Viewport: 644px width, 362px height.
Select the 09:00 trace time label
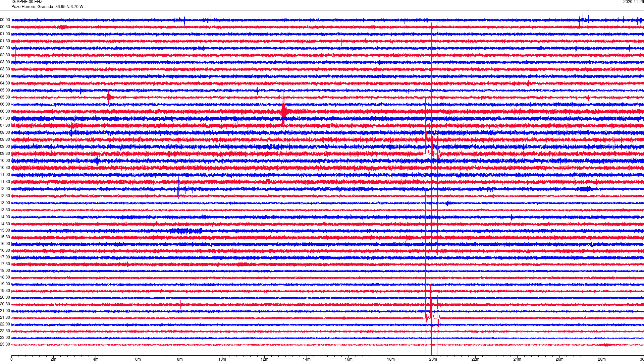(5, 146)
